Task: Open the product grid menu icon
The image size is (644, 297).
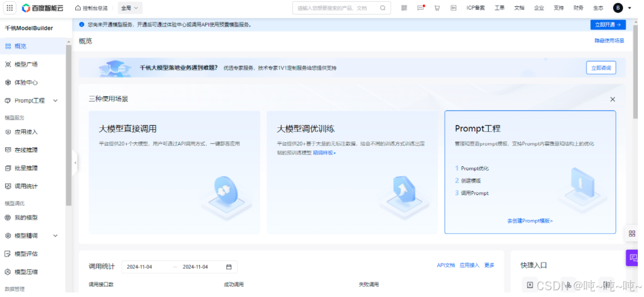Action: [10, 8]
